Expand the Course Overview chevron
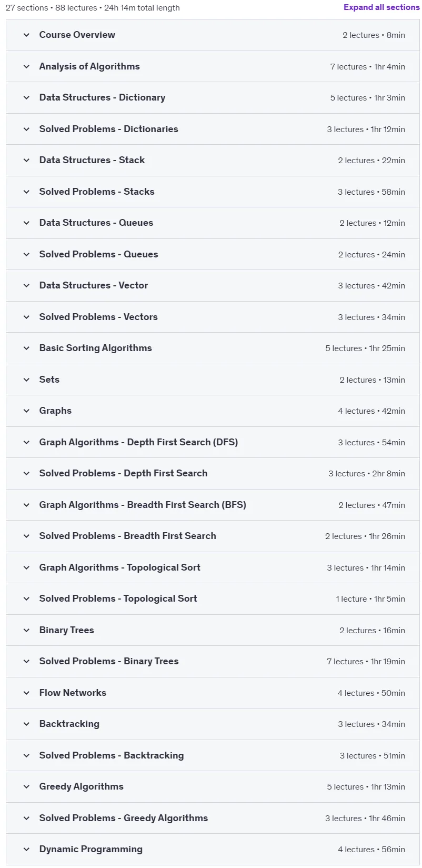 point(26,35)
